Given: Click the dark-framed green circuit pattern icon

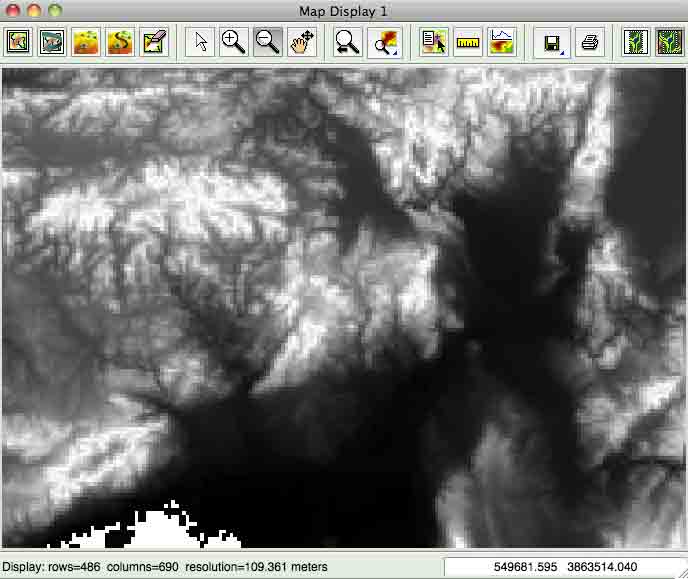Looking at the screenshot, I should coord(669,42).
